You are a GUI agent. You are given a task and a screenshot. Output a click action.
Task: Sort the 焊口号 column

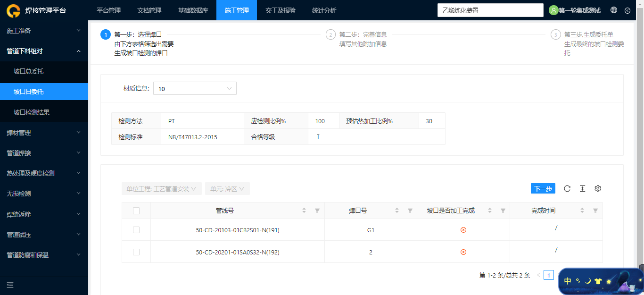click(x=397, y=211)
